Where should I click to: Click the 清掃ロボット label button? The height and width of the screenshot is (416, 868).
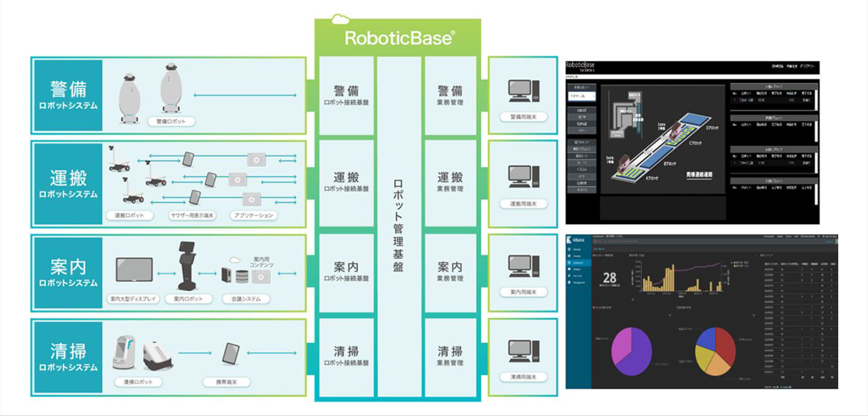click(x=138, y=382)
